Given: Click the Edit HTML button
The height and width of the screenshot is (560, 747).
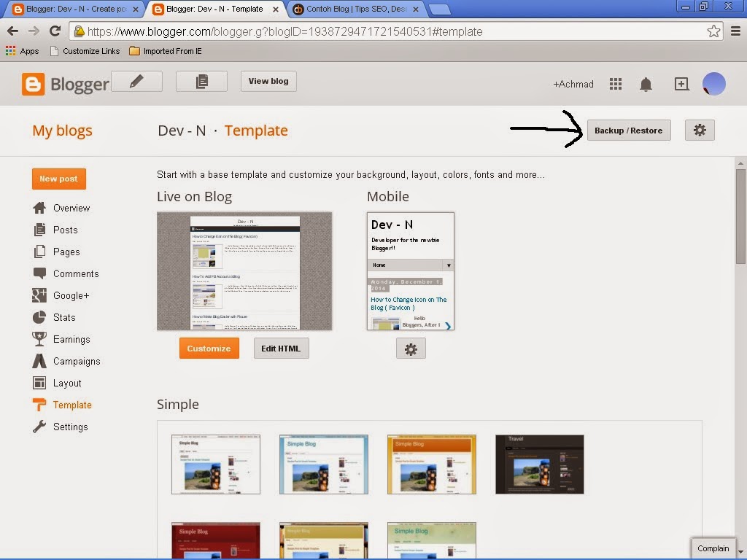Looking at the screenshot, I should coord(281,349).
